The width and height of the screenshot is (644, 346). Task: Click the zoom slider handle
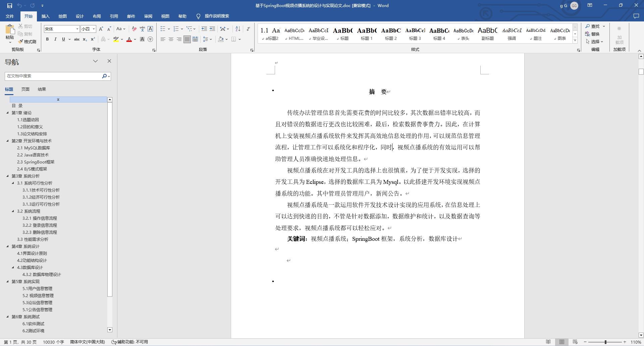(x=605, y=342)
